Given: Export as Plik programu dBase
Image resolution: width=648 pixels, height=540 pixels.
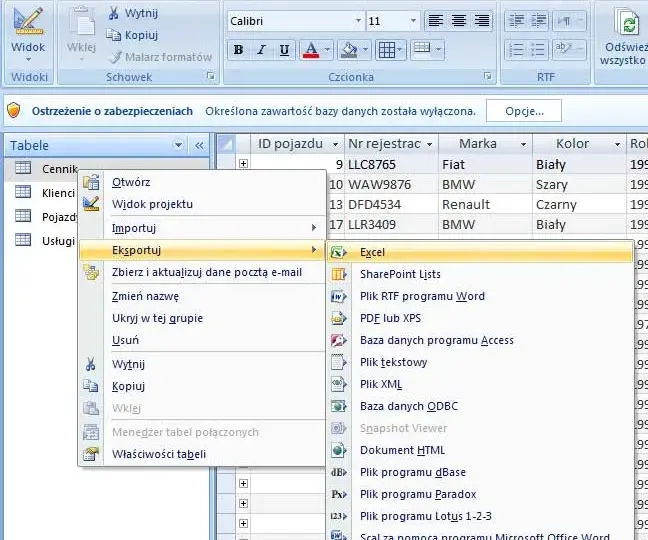Looking at the screenshot, I should point(480,472).
